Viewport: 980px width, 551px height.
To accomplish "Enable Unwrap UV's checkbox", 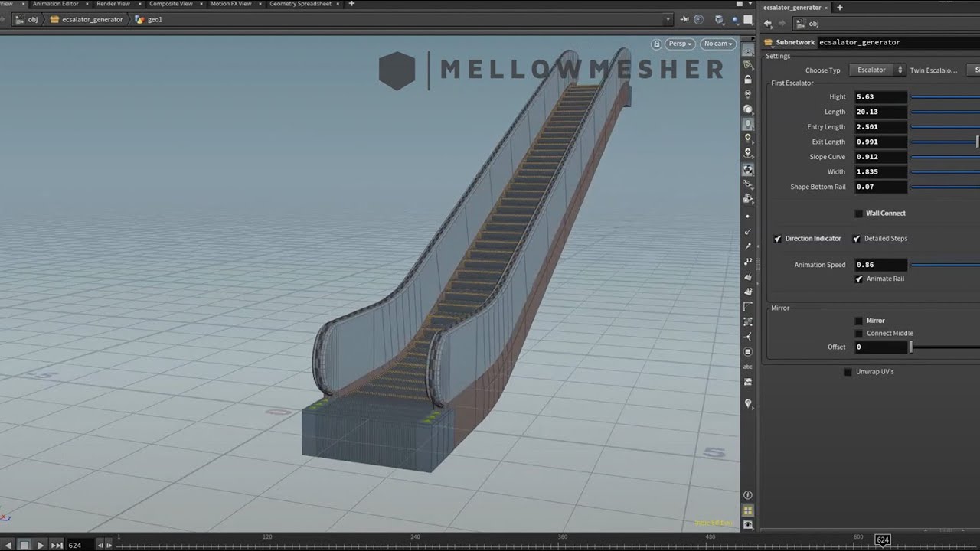I will (x=848, y=372).
